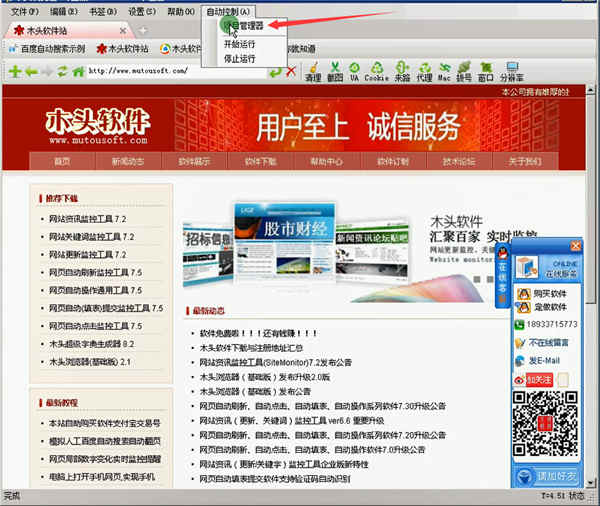Close the online service floating panel
This screenshot has height=506, width=600.
[x=574, y=246]
